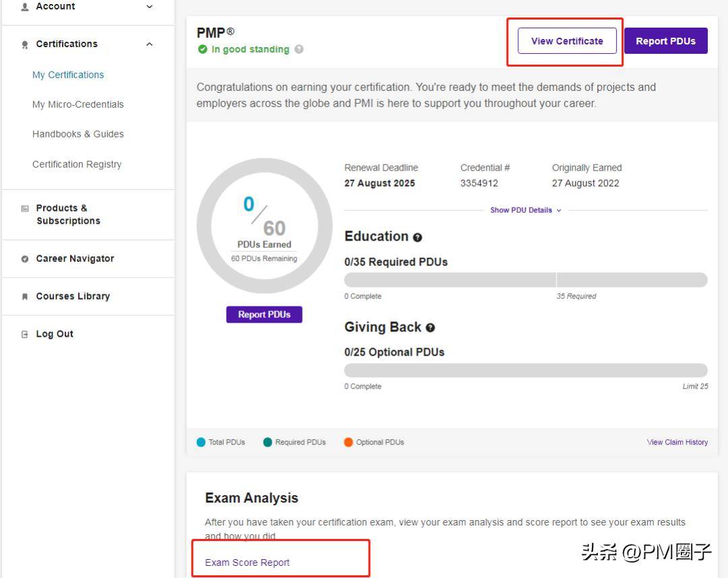Expand Show PDU Details
The width and height of the screenshot is (728, 578).
pyautogui.click(x=526, y=210)
